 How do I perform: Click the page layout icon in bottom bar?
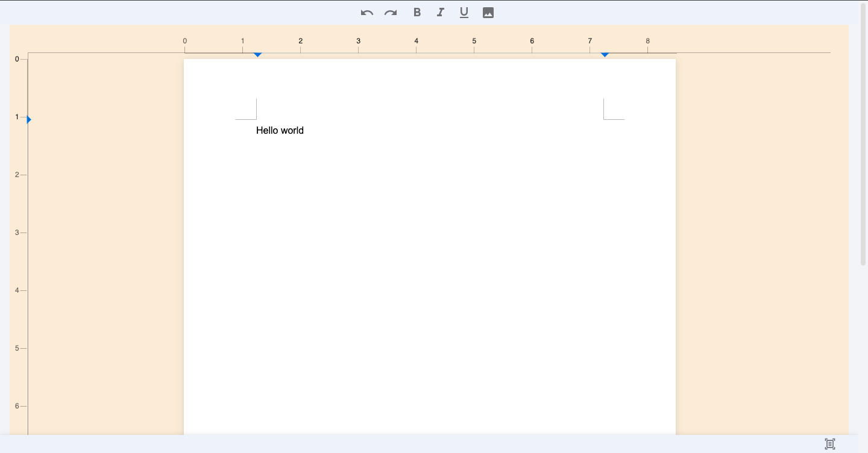830,444
